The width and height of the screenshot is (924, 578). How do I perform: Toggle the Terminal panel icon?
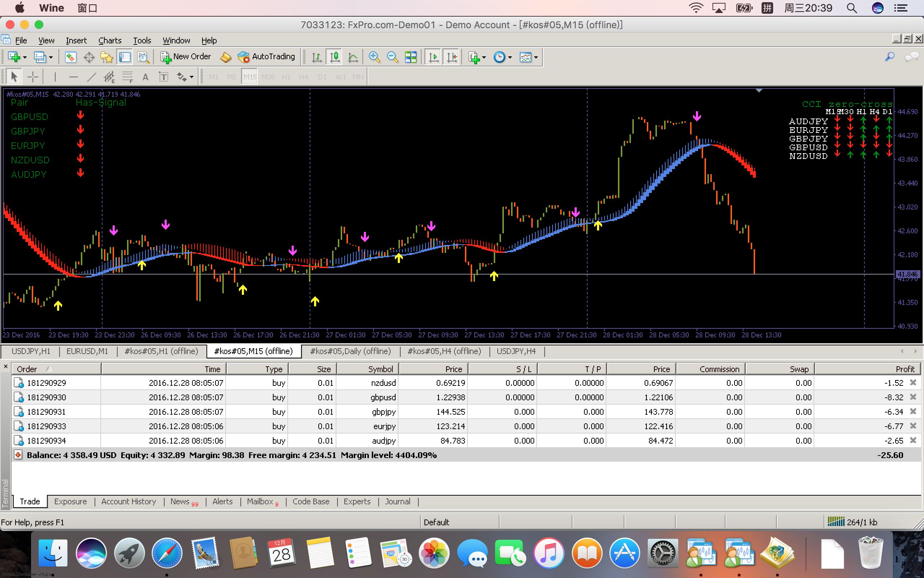click(125, 57)
